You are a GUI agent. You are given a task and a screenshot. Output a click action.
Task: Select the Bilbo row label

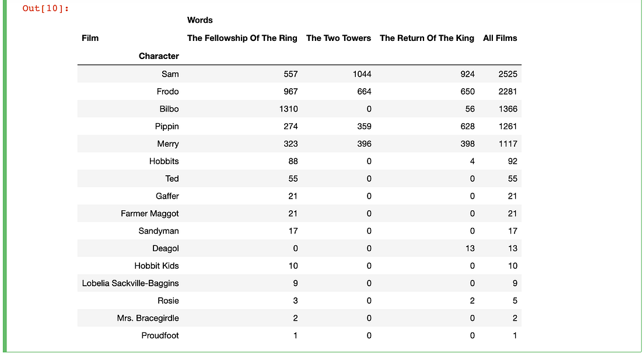pyautogui.click(x=169, y=109)
